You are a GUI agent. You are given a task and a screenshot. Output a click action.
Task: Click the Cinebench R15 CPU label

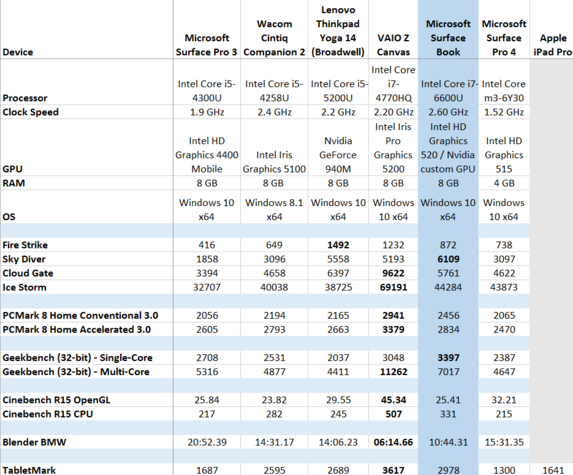48,414
